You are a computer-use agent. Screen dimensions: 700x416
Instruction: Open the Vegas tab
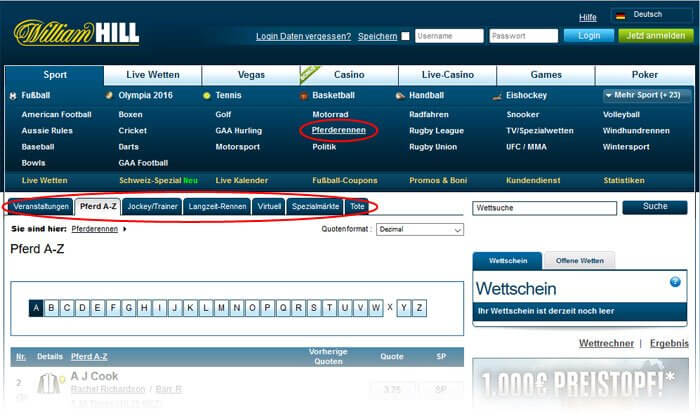(251, 75)
